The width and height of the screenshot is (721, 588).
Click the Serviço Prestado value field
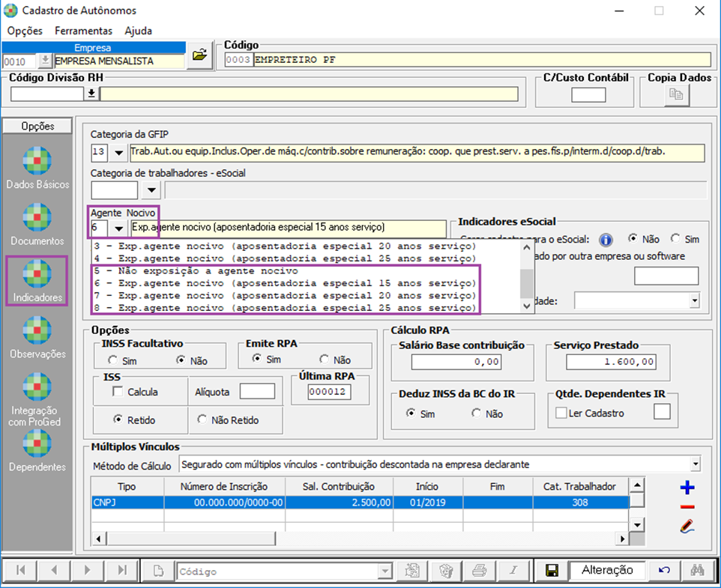point(610,363)
